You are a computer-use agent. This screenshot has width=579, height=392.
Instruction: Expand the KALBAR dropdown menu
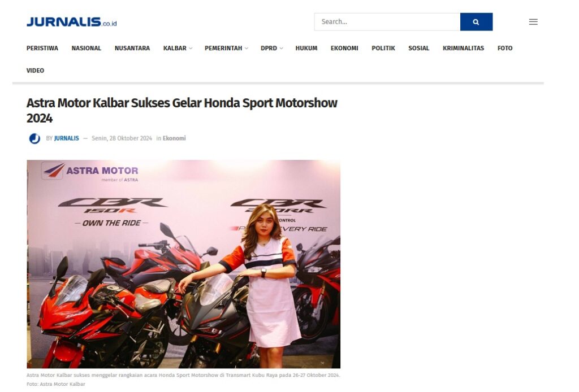(x=178, y=49)
